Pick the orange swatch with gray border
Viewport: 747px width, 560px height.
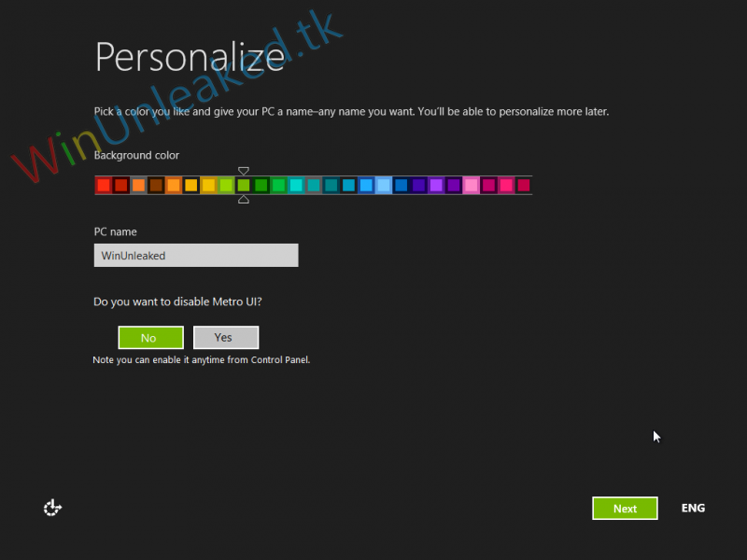click(x=138, y=185)
